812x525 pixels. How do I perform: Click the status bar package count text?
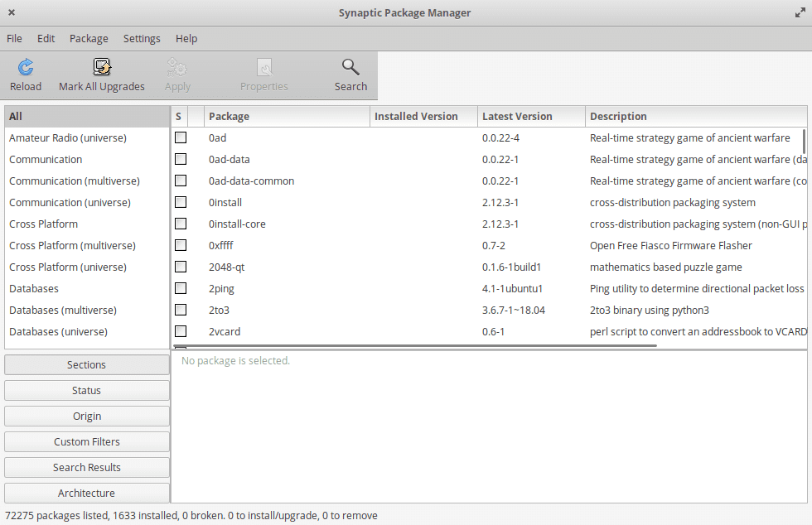click(x=191, y=516)
